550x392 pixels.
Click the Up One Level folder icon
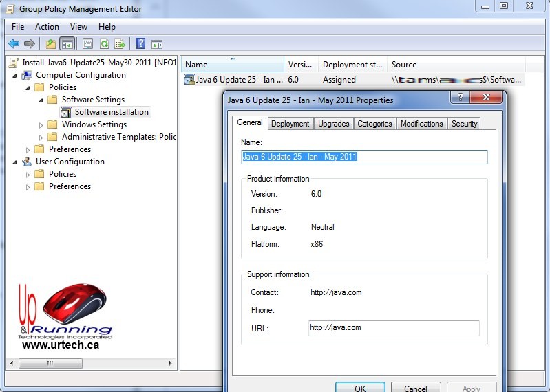coord(50,44)
